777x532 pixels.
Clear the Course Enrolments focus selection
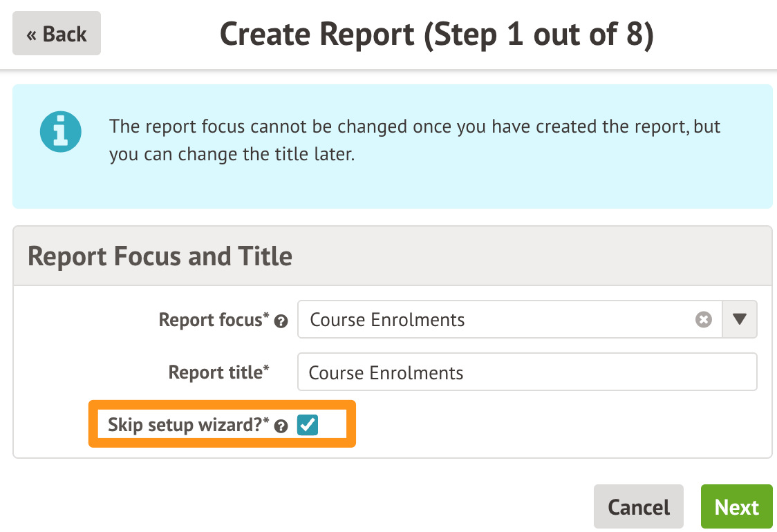(703, 319)
